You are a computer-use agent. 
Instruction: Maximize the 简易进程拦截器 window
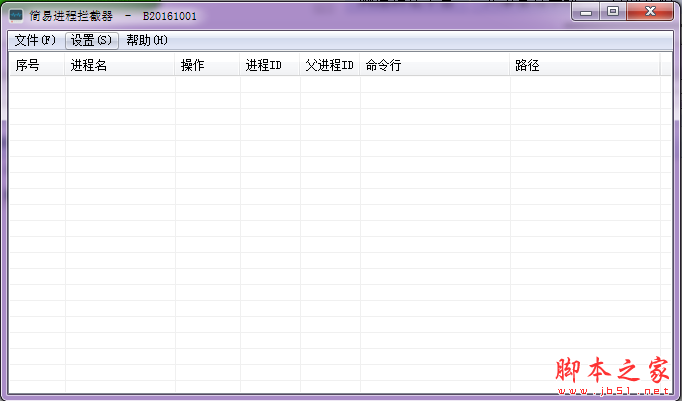coord(613,12)
